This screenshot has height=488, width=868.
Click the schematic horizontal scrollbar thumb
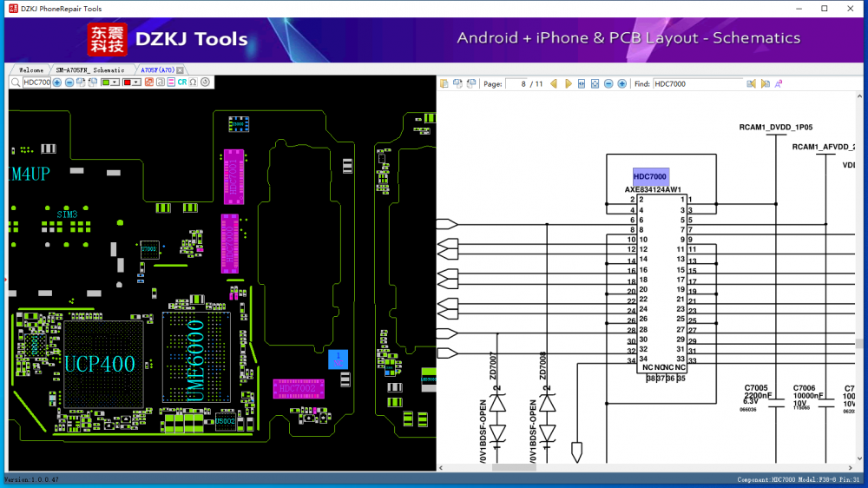[x=514, y=467]
